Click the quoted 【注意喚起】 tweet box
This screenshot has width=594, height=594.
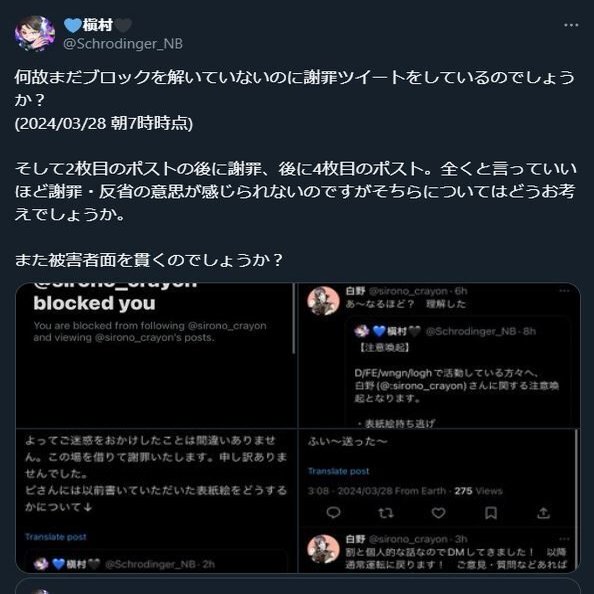click(x=457, y=373)
